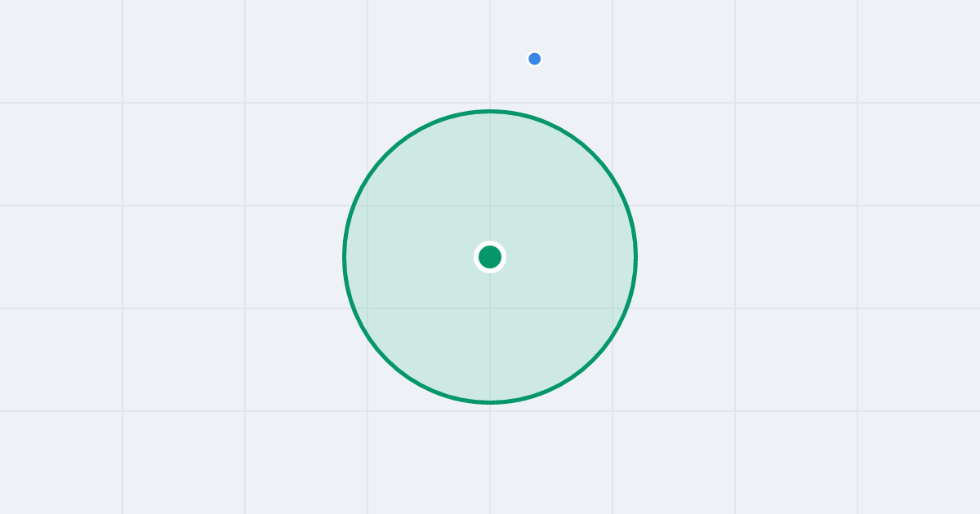Screen dimensions: 980x514
Task: Click the green circle's leftmost edge
Action: [x=345, y=257]
